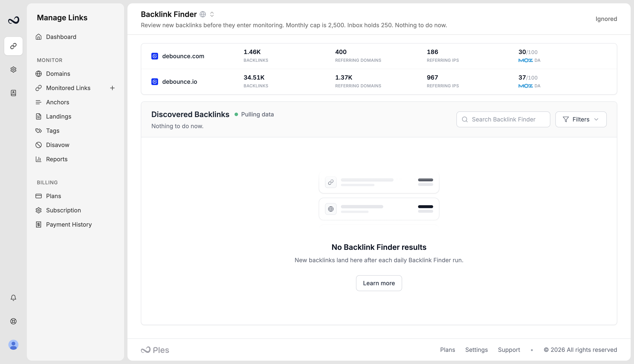Open the gear settings icon in rail

13,70
